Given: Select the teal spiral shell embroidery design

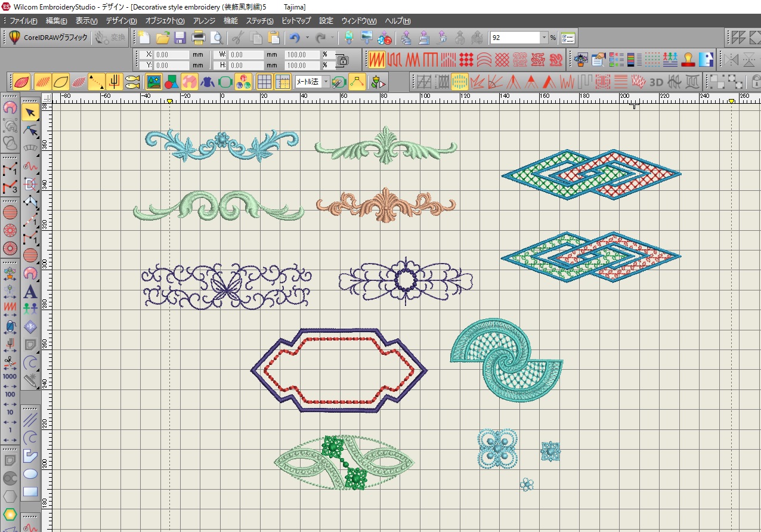Looking at the screenshot, I should pos(506,360).
